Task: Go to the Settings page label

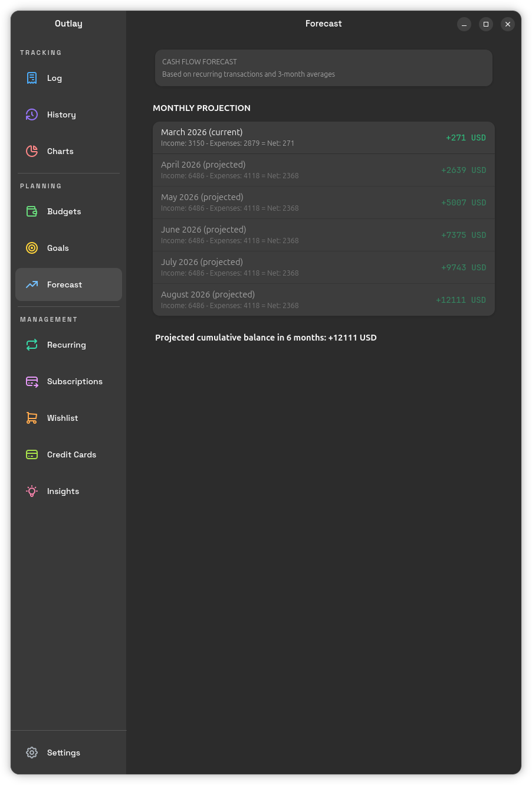Action: click(x=64, y=753)
